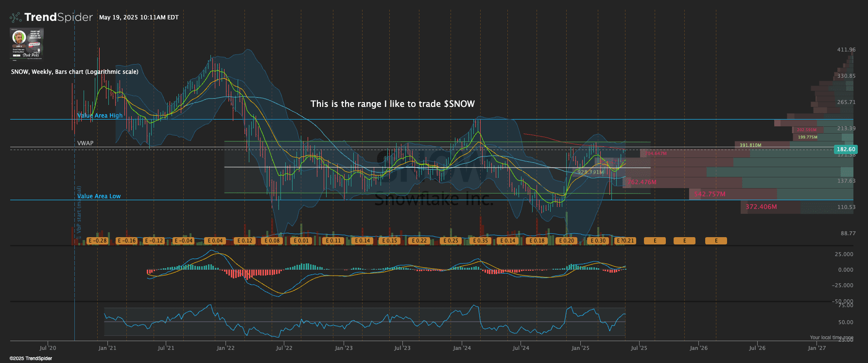Click the 88.77 price axis label
The height and width of the screenshot is (363, 868).
click(848, 234)
